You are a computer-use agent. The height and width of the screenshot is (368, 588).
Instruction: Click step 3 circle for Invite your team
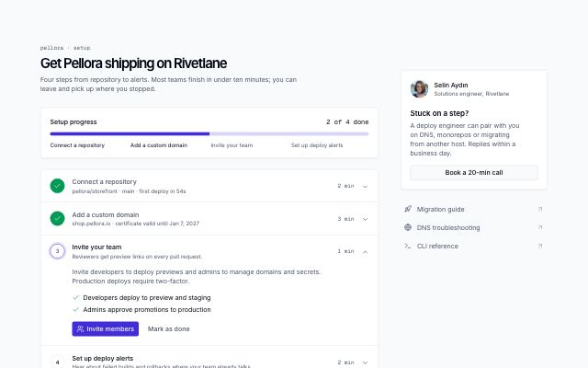pyautogui.click(x=57, y=251)
